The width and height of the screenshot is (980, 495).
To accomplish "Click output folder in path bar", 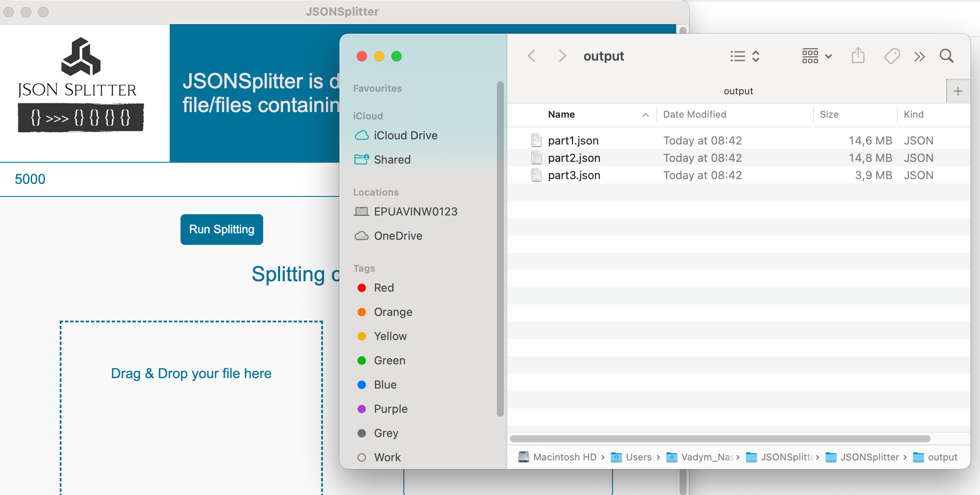I will [935, 457].
